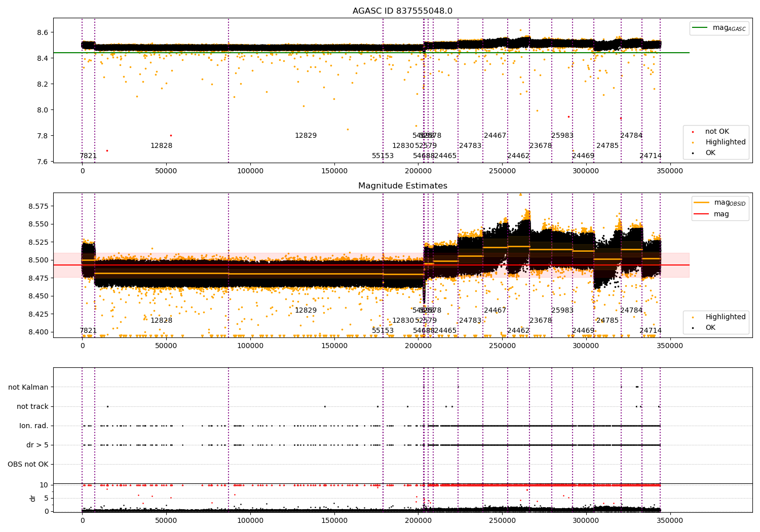Click the 'not track' row label

[x=32, y=406]
